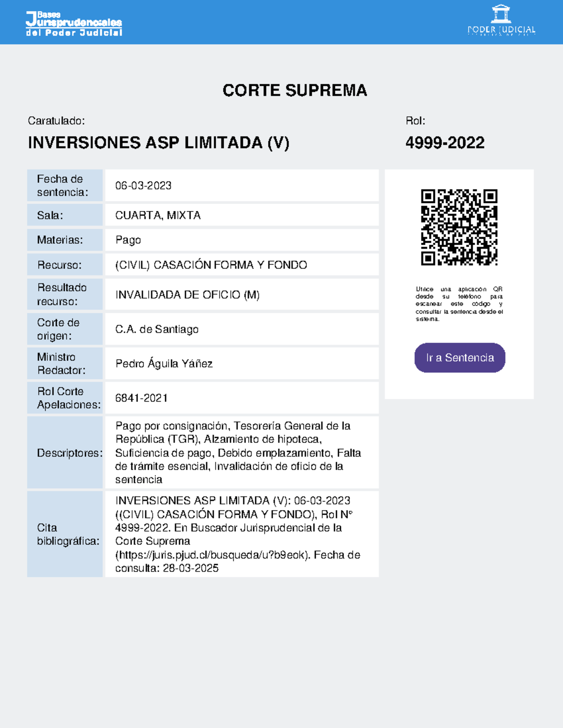Click the 'Recurso:' label cell

[65, 265]
